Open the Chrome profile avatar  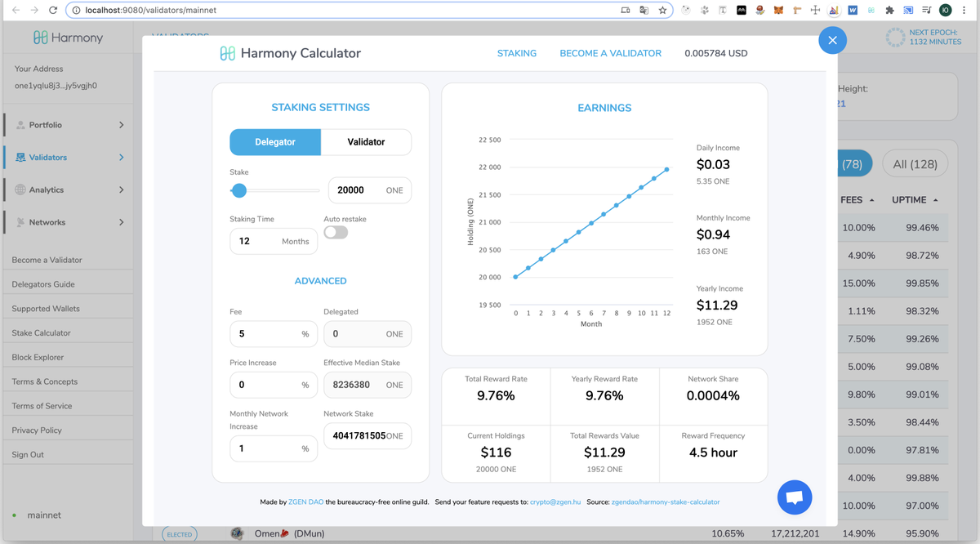point(945,11)
